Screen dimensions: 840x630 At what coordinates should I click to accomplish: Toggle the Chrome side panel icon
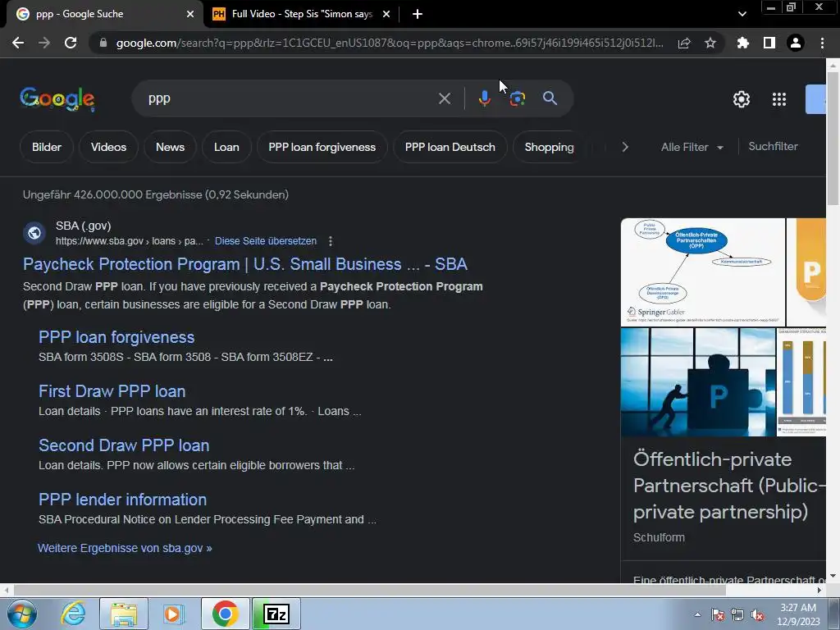(x=769, y=43)
